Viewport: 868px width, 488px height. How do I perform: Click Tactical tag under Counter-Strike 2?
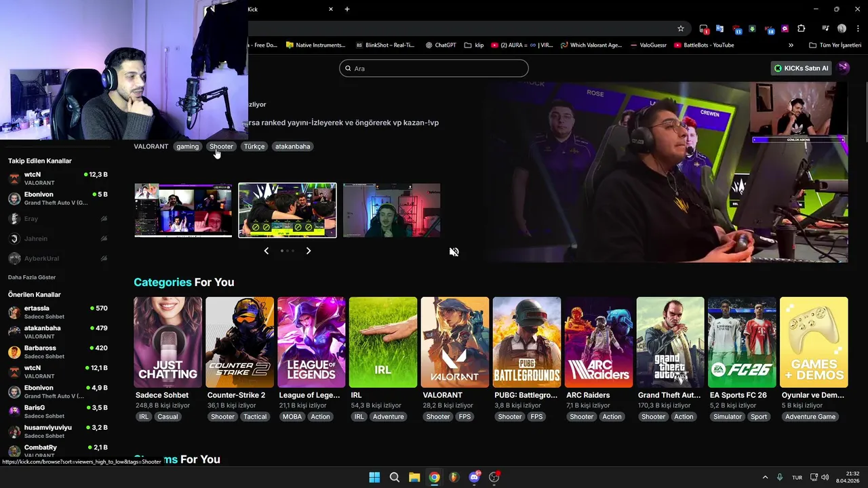click(x=255, y=417)
